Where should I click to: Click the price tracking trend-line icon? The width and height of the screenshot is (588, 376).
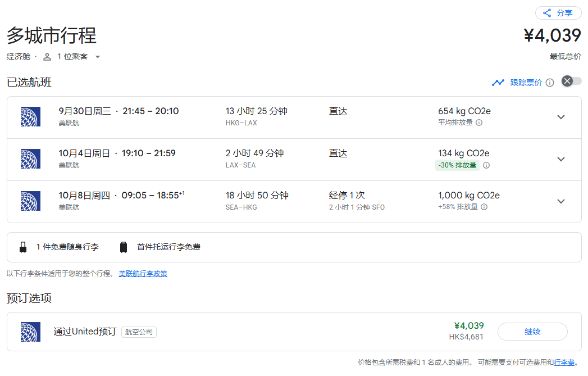click(x=498, y=83)
